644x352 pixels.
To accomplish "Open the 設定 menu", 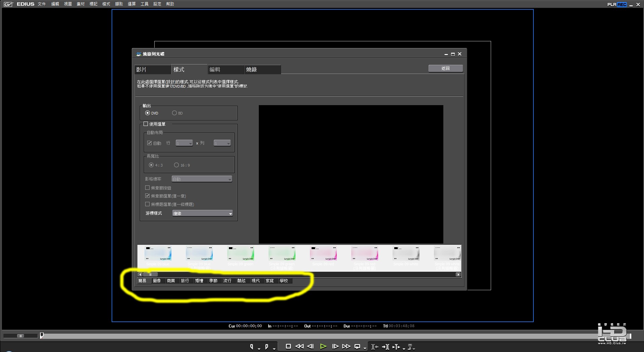I will pos(157,4).
